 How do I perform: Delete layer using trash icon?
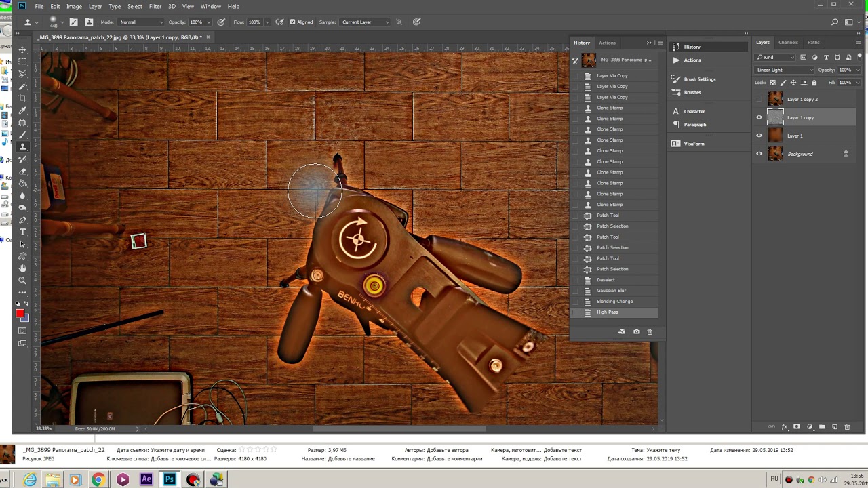pos(847,427)
